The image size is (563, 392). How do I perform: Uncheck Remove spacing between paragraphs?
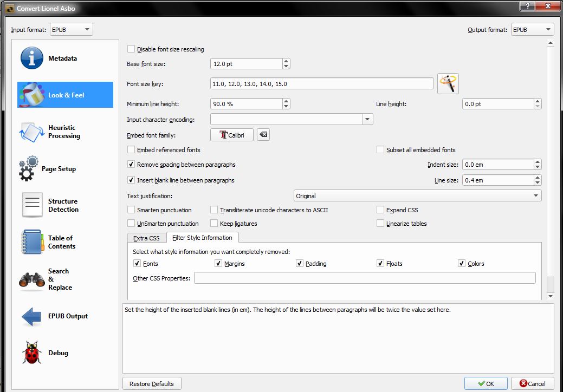tap(131, 164)
